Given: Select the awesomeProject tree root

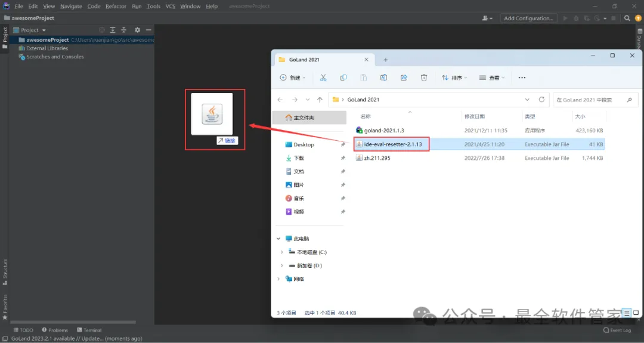Looking at the screenshot, I should [82, 40].
